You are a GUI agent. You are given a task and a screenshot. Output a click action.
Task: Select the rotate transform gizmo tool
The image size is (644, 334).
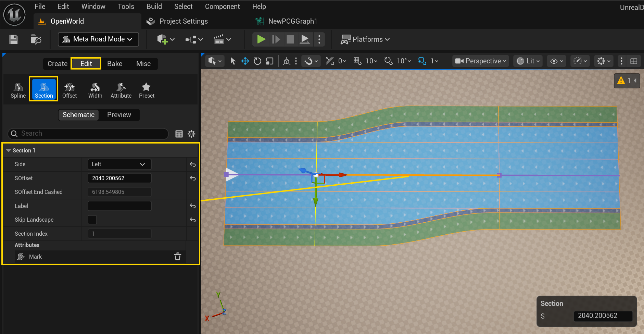click(x=257, y=61)
